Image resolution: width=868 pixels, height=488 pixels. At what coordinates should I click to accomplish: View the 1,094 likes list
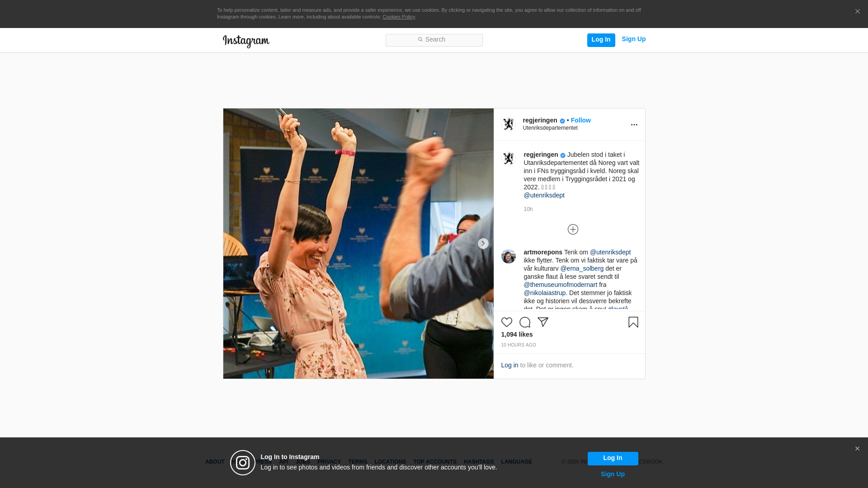[517, 334]
